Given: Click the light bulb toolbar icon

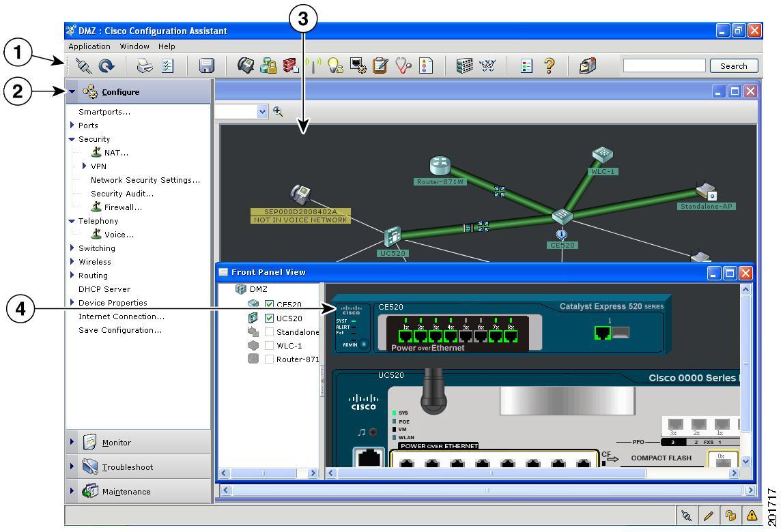Looking at the screenshot, I should coord(335,65).
